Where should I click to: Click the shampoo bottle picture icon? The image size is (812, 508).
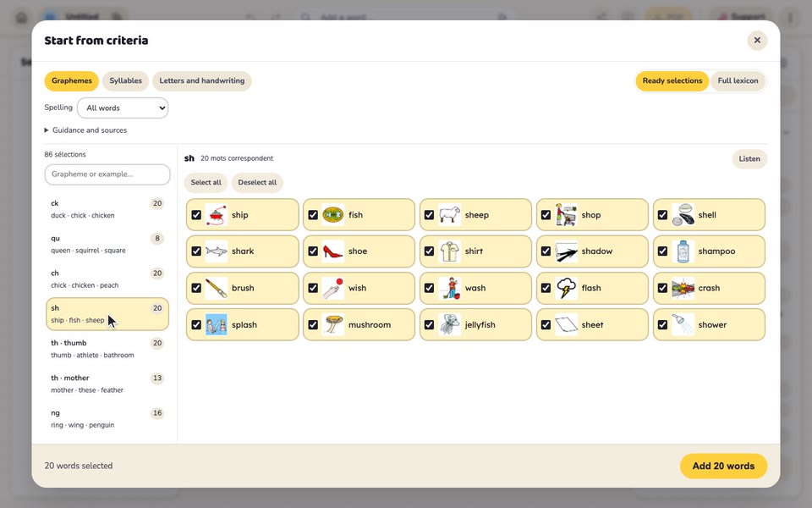pyautogui.click(x=683, y=251)
